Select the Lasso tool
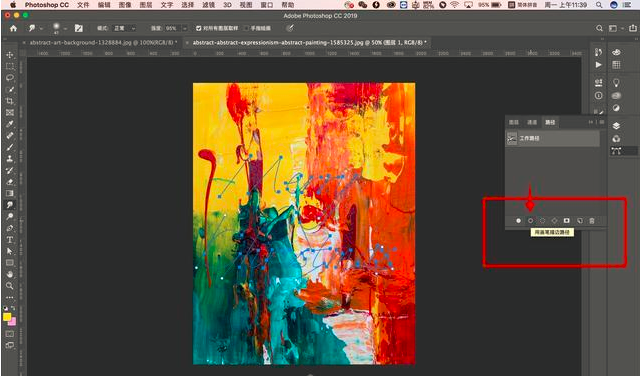This screenshot has width=640, height=376. point(10,78)
